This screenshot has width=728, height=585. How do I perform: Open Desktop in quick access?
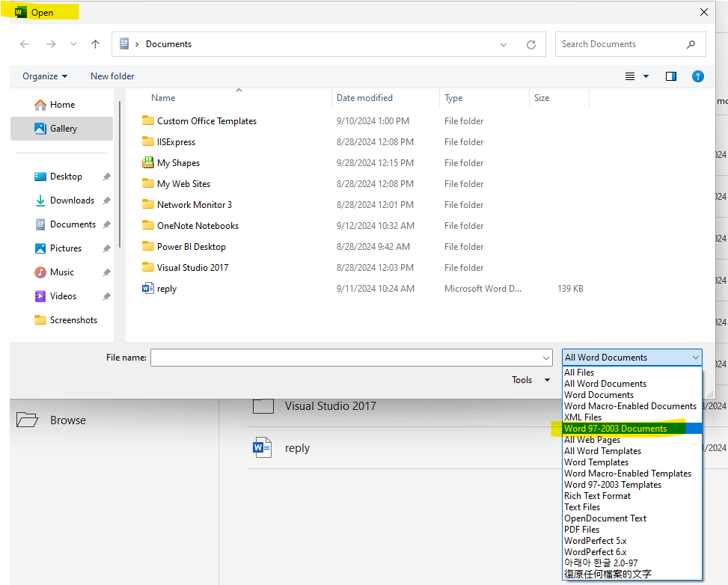[x=66, y=177]
